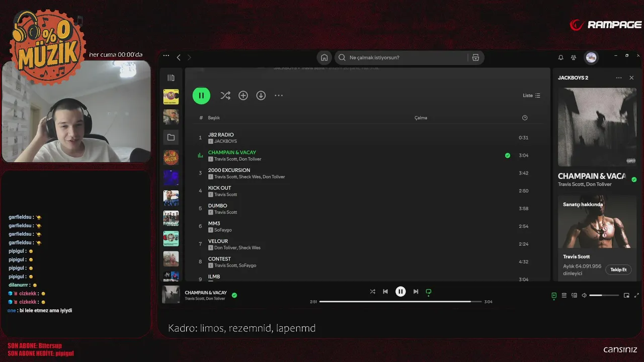Toggle repeat mode in the player bar
The width and height of the screenshot is (644, 362).
(429, 292)
